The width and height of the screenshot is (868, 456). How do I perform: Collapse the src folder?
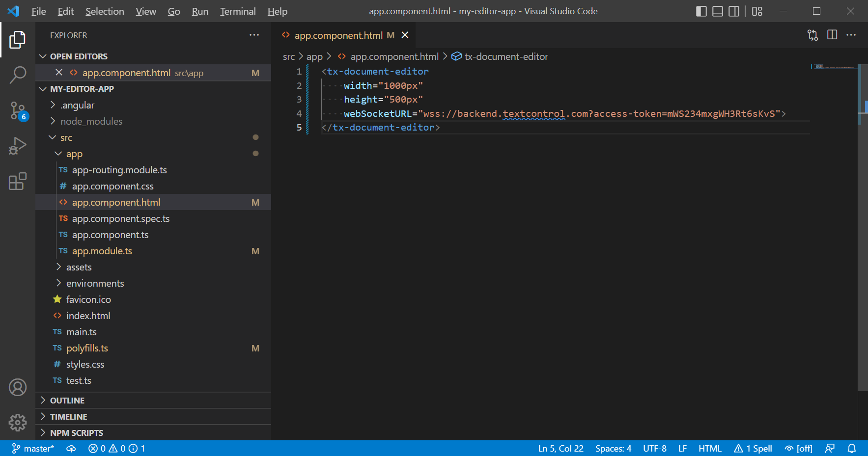153,137
